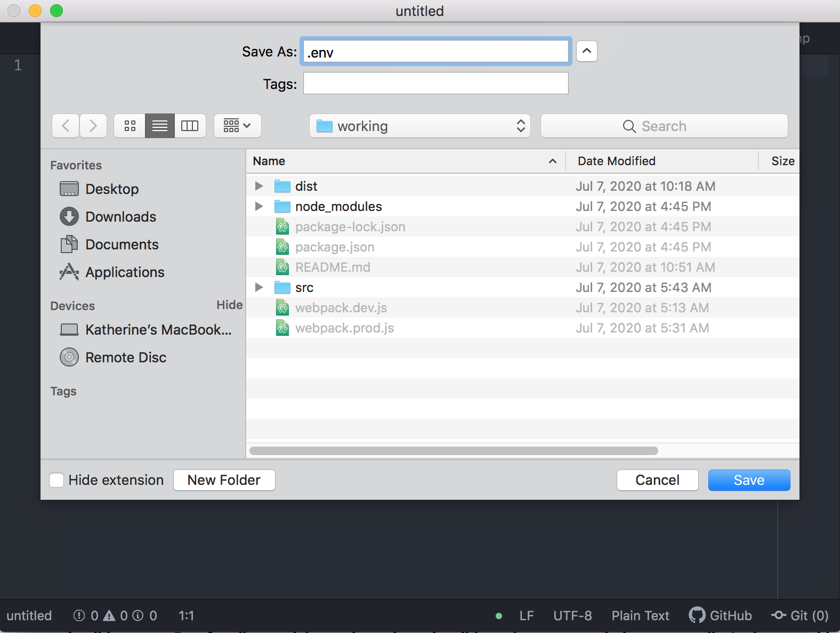Expand the src folder triangle

tap(259, 287)
